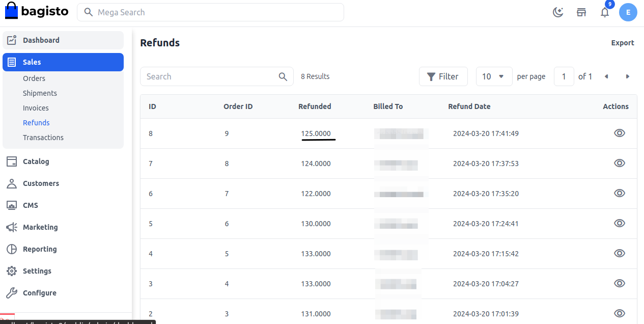Screen dimensions: 644x324
Task: Open CMS using its sidebar icon
Action: [x=11, y=205]
